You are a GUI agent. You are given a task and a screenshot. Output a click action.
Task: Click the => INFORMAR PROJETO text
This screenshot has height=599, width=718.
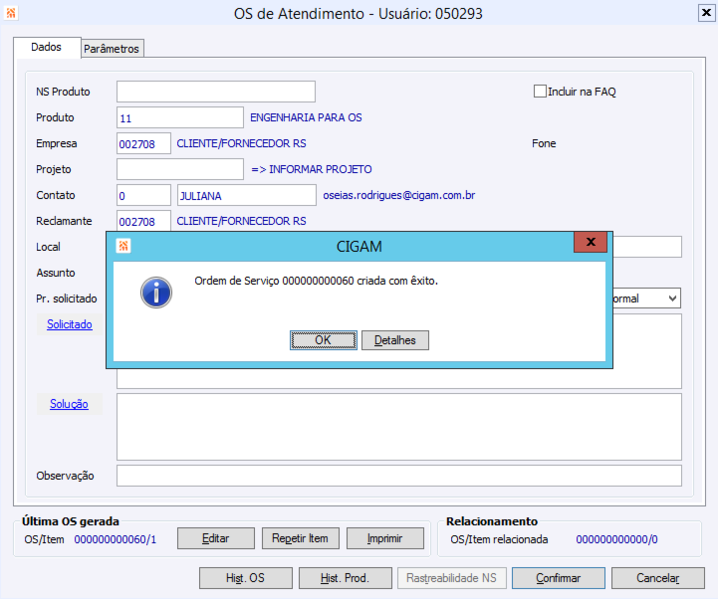pos(311,169)
